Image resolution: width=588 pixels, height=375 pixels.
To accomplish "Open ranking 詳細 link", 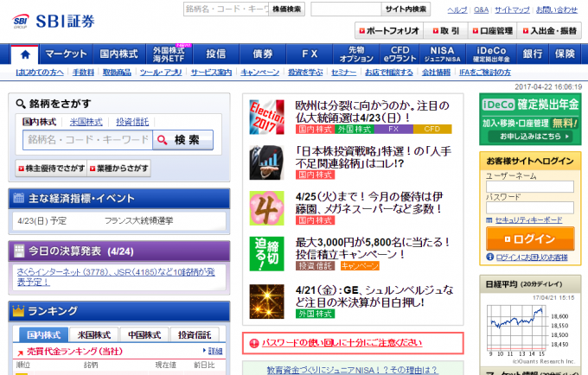I will [214, 351].
